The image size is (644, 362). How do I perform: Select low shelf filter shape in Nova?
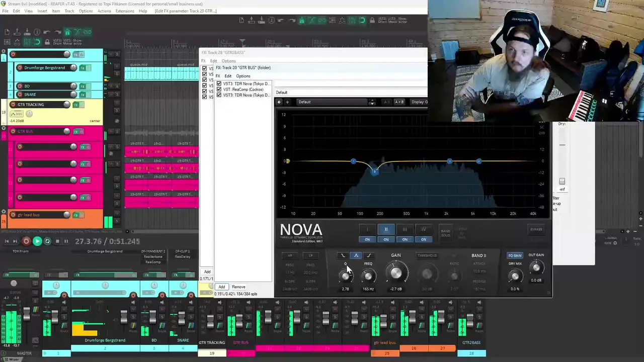point(343,255)
